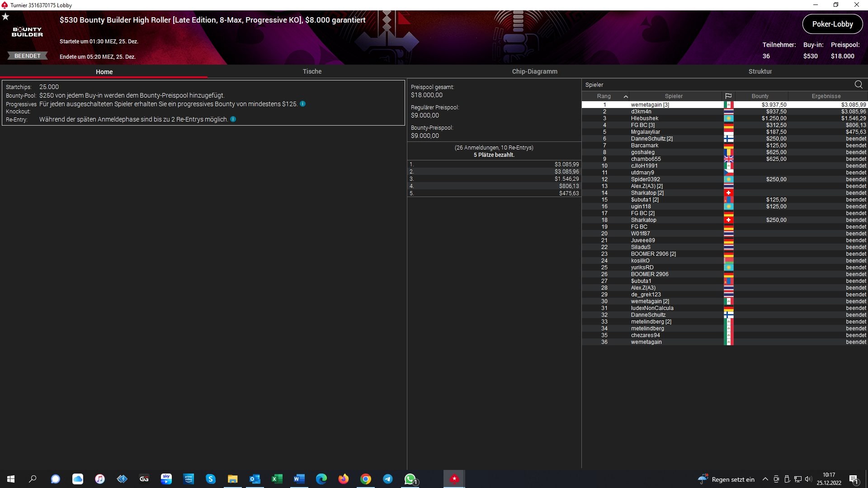This screenshot has width=868, height=488.
Task: Click the player search magnifier icon
Action: [x=858, y=84]
